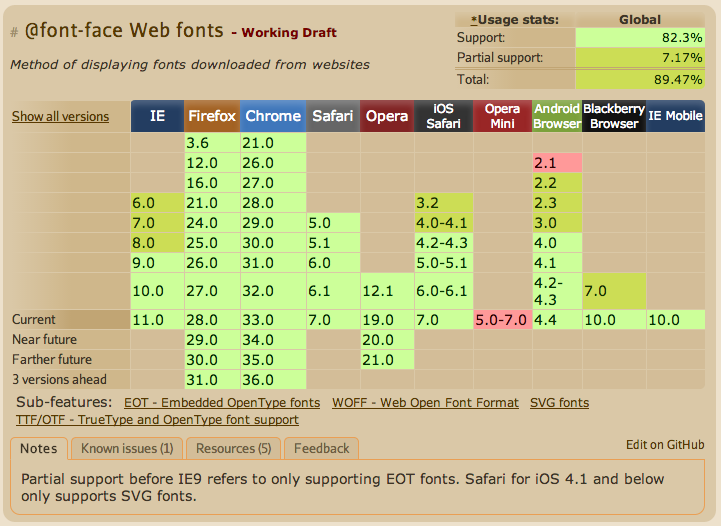The image size is (721, 526).
Task: Select Safari version 6.1 cell
Action: pos(333,291)
